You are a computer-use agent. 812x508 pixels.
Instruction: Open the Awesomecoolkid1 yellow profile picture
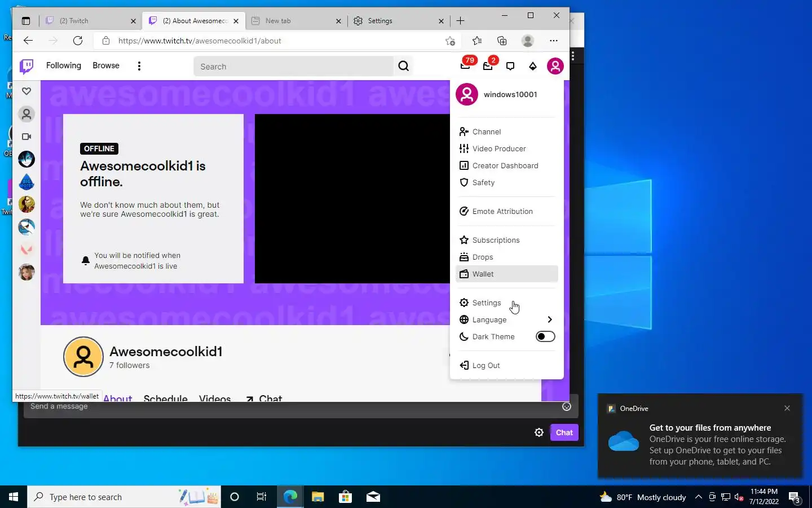(x=83, y=357)
